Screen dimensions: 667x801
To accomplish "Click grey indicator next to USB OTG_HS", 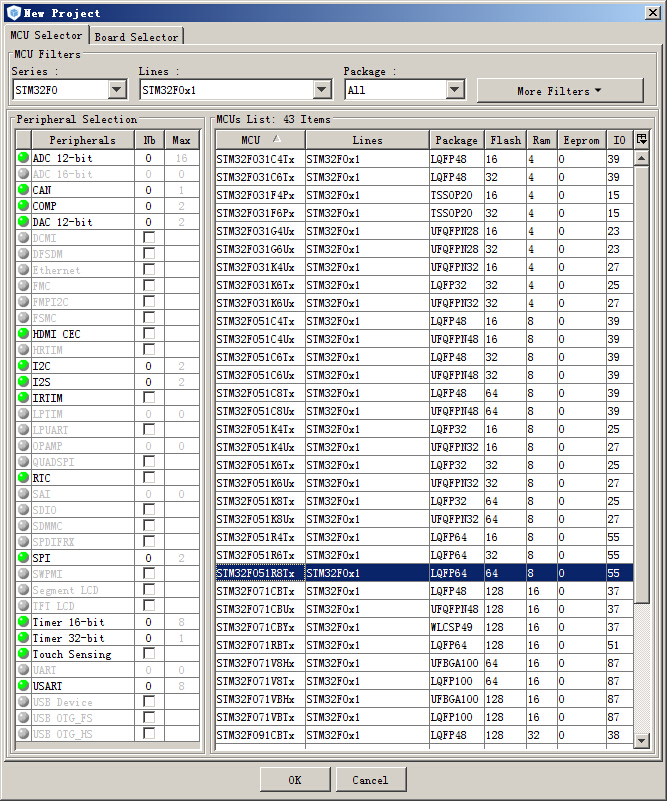I will point(23,734).
